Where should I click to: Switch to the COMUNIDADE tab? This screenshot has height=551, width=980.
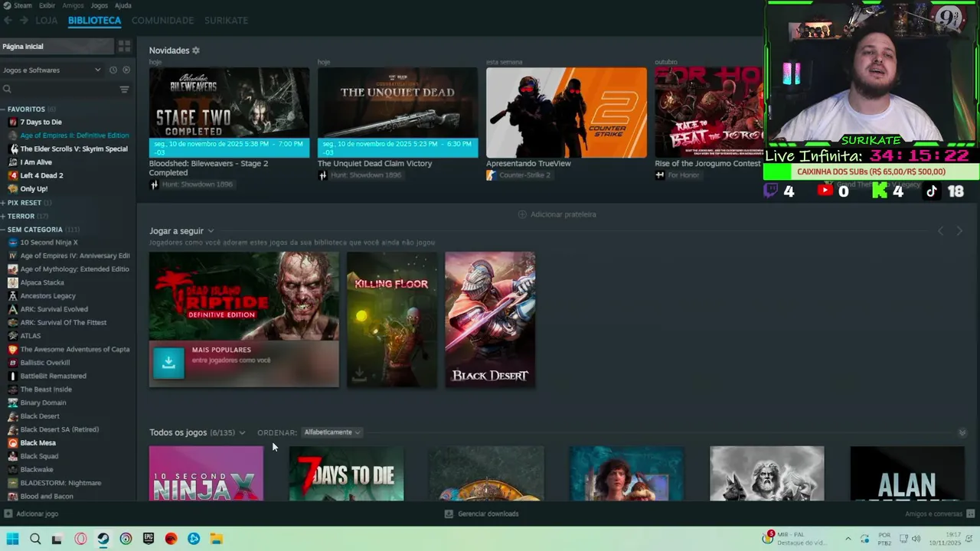point(162,21)
